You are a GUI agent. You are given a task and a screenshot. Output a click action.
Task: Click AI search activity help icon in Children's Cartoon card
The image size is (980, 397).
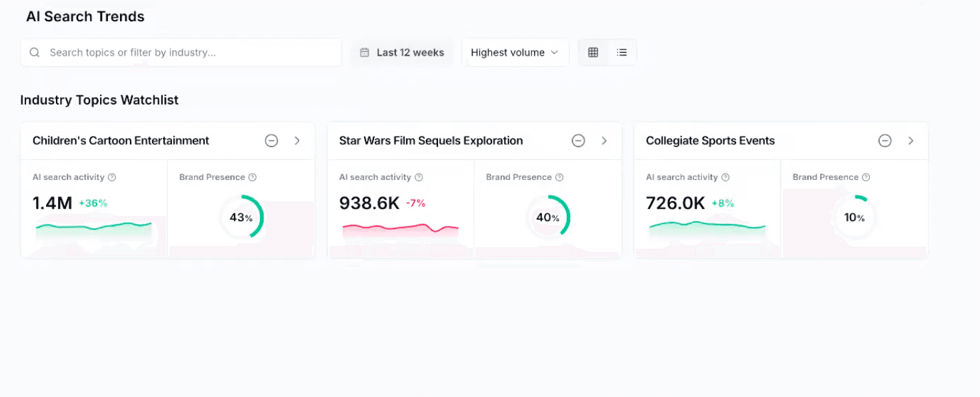[x=112, y=177]
